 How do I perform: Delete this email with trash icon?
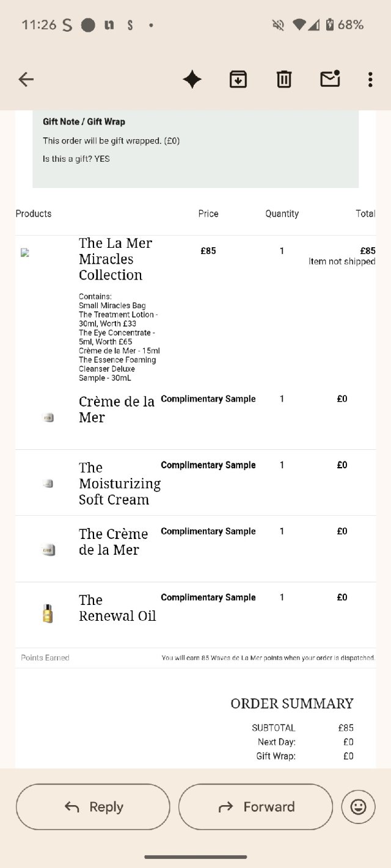tap(284, 79)
